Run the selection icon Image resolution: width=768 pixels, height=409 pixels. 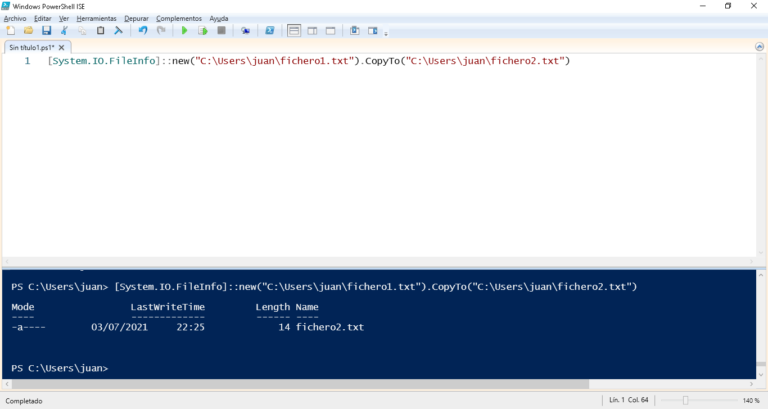[203, 31]
